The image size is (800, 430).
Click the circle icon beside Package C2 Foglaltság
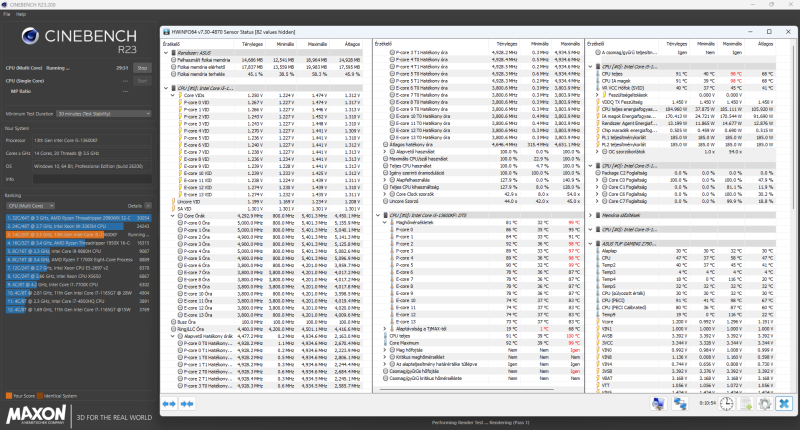tap(598, 173)
